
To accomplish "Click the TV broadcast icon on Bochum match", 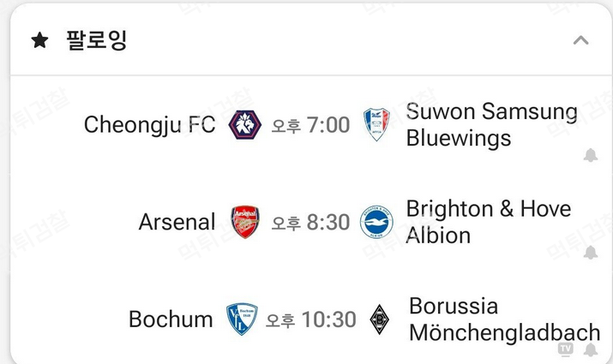I will pos(565,349).
